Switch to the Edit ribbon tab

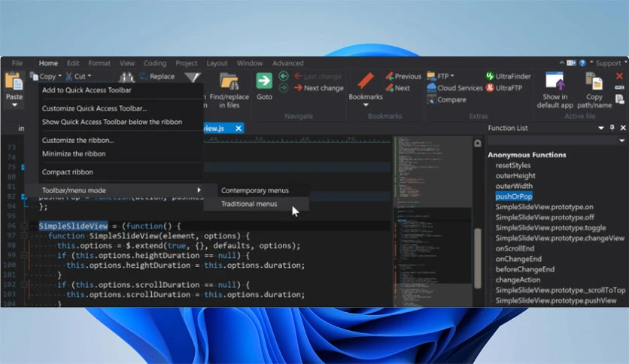click(73, 63)
